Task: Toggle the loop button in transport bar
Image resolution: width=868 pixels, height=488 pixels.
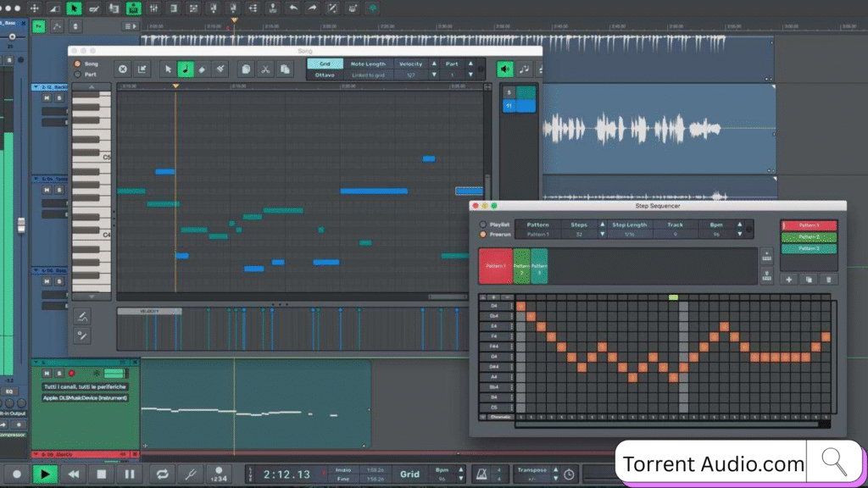Action: tap(161, 474)
